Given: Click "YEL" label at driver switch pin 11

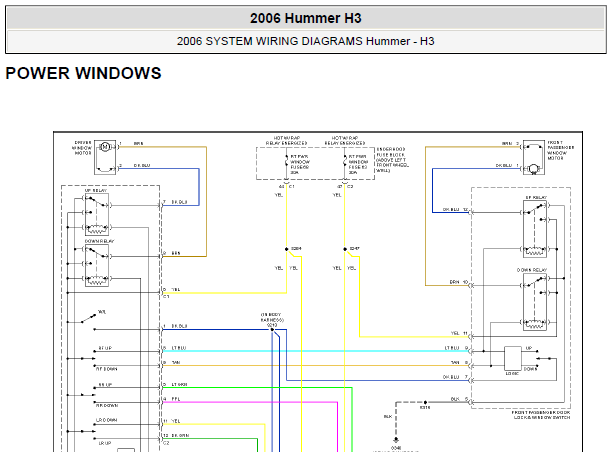Looking at the screenshot, I should (x=176, y=421).
